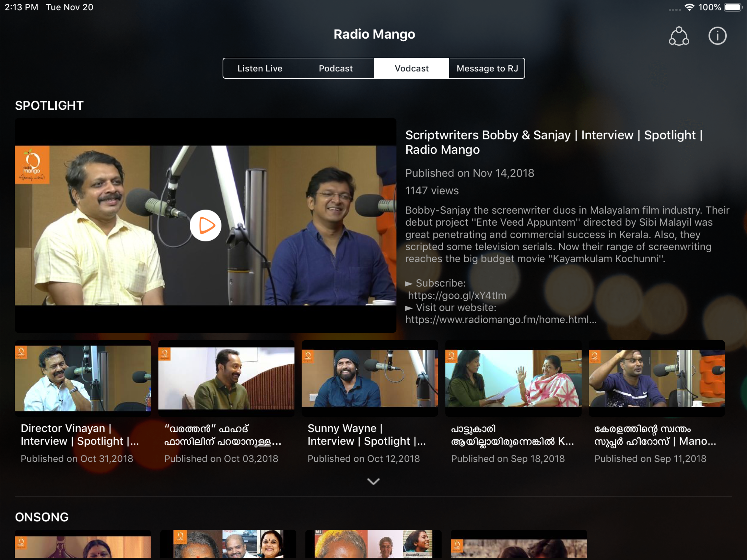Tap the battery icon in status bar
This screenshot has width=747, height=560.
coord(733,7)
